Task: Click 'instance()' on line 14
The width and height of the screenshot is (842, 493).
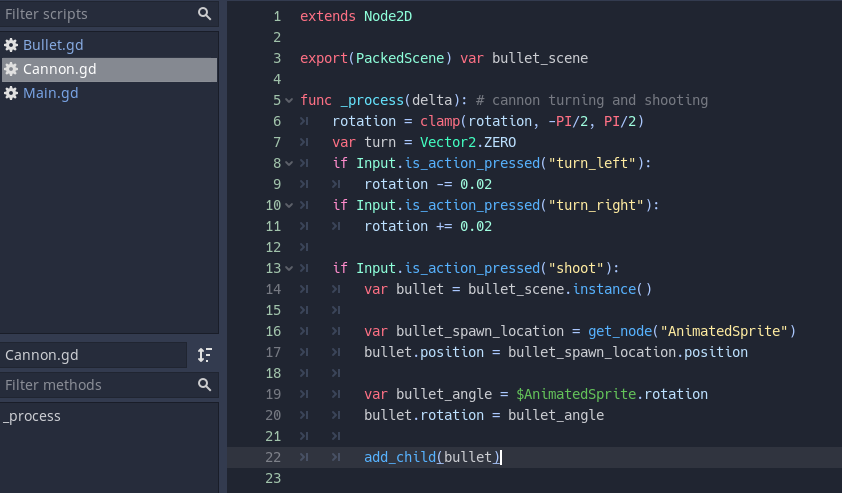Action: click(612, 289)
